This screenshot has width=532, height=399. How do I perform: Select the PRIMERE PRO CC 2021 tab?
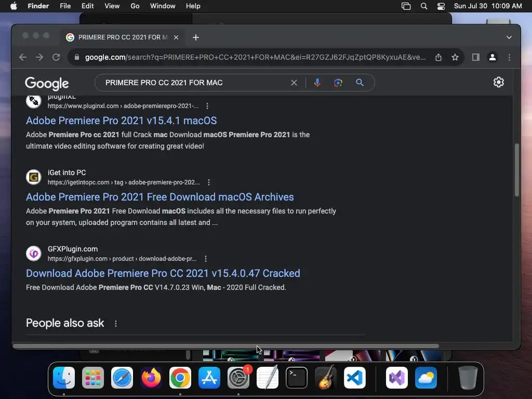click(123, 37)
